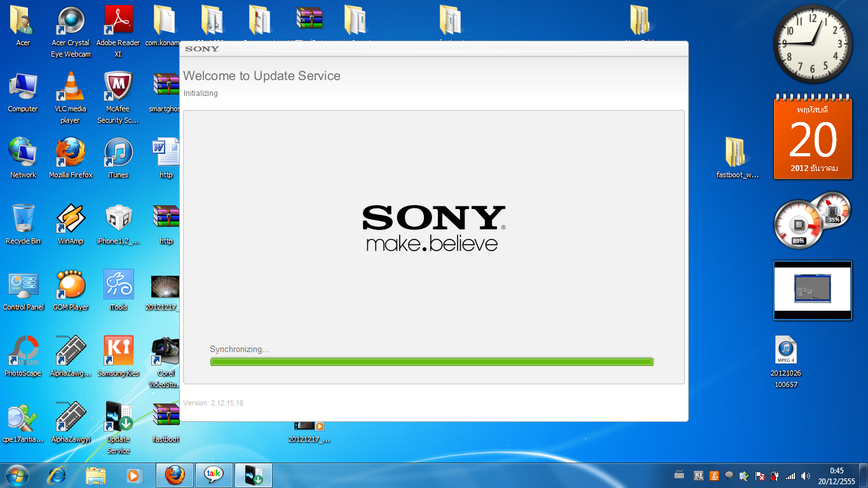Viewport: 868px width, 488px height.
Task: Click the power plug tray icon
Action: [775, 475]
